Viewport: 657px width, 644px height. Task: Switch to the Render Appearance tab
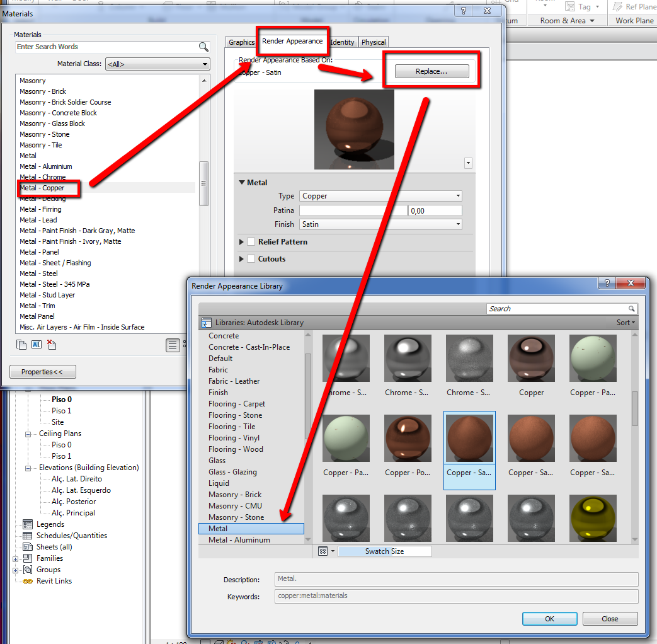click(x=292, y=41)
